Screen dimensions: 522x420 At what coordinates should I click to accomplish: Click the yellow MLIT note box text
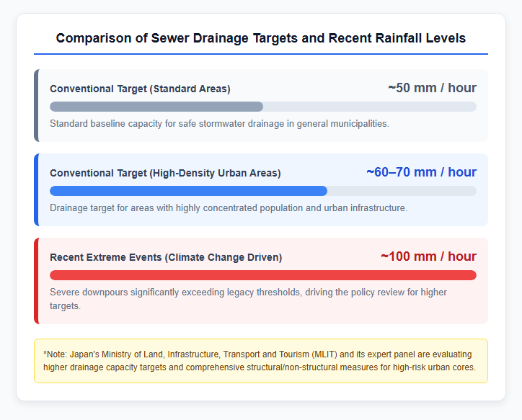coord(261,361)
